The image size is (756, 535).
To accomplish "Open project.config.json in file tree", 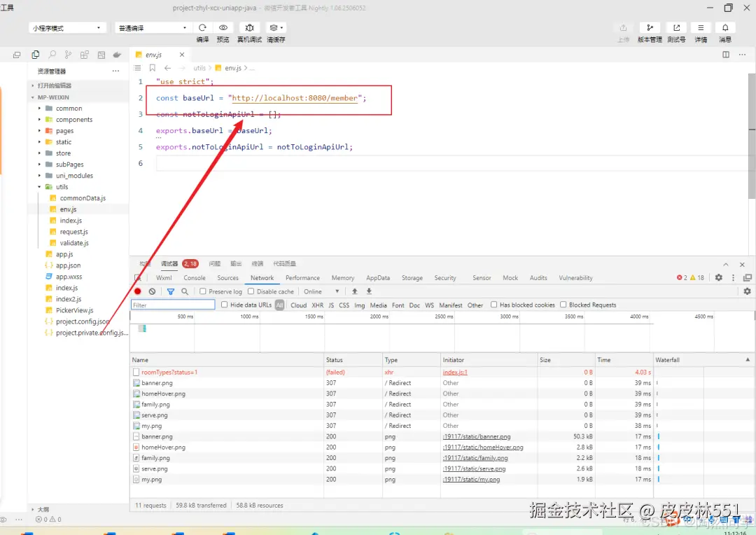I will [x=82, y=321].
